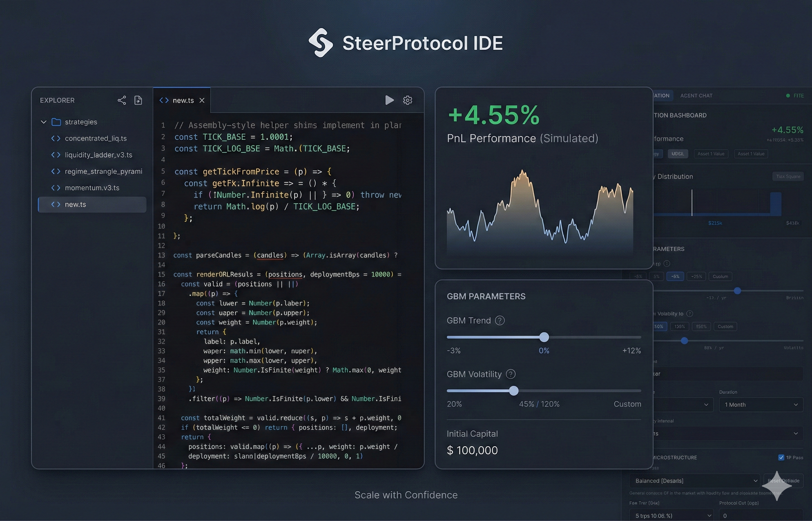Viewport: 812px width, 521px height.
Task: Click Custom label under the GBM Volatility slider
Action: click(627, 404)
